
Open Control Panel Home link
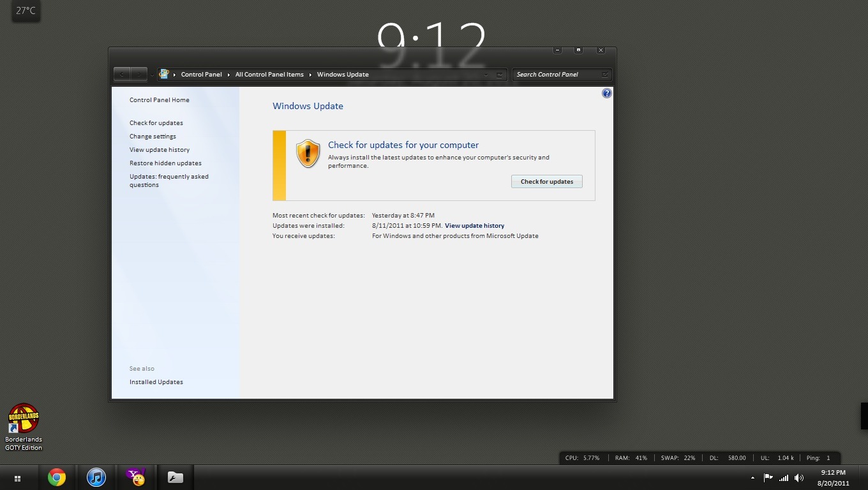pyautogui.click(x=160, y=100)
